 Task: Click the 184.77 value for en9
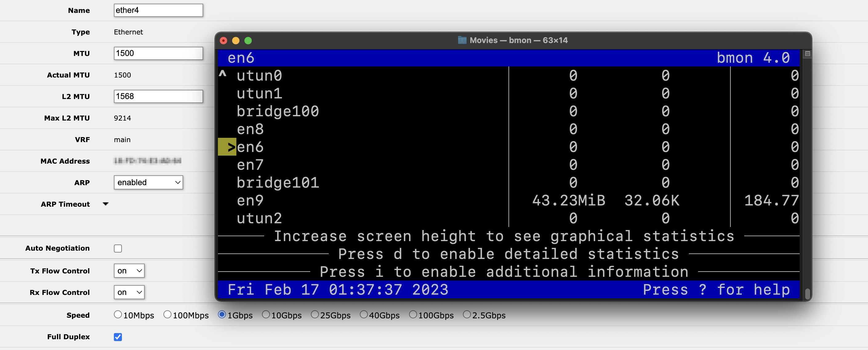point(772,200)
